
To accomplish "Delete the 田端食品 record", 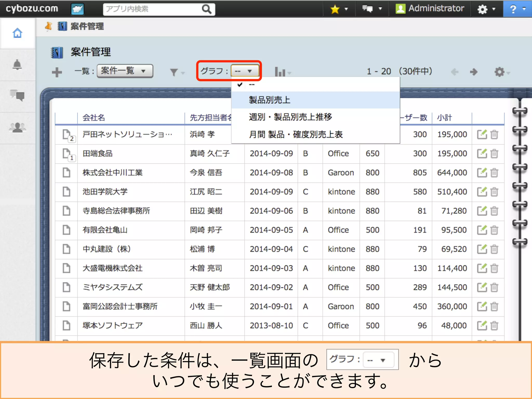I will click(x=494, y=154).
